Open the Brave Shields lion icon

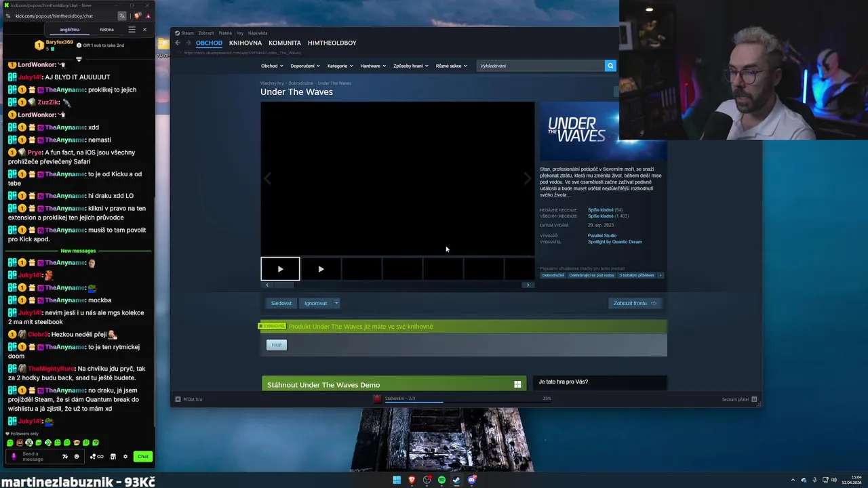point(138,16)
